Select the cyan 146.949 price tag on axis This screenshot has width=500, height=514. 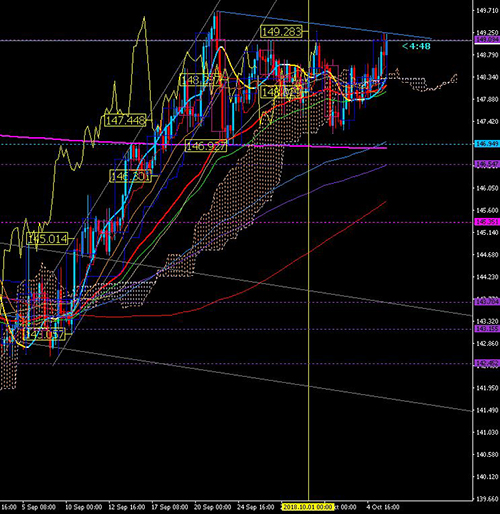(487, 144)
